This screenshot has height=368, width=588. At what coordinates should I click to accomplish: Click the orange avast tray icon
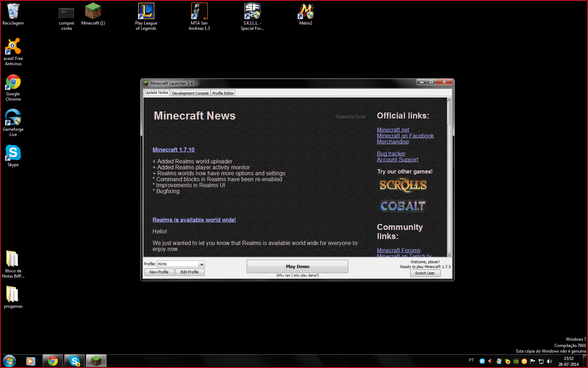coord(524,361)
